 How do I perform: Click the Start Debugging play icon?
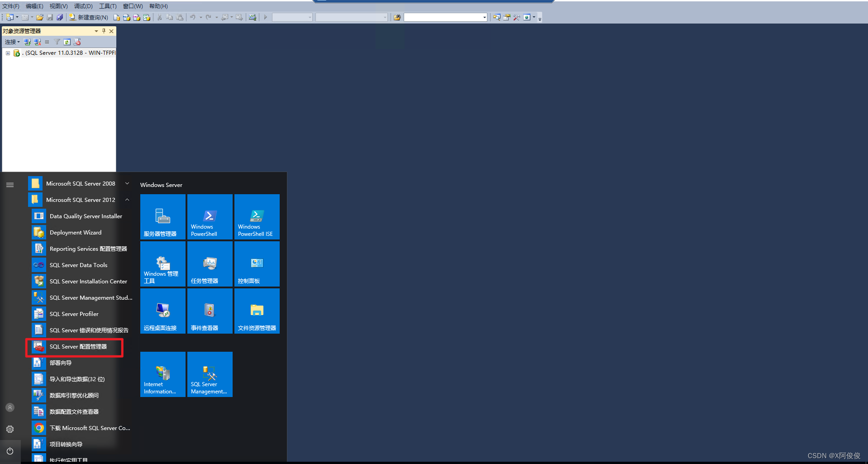point(266,17)
